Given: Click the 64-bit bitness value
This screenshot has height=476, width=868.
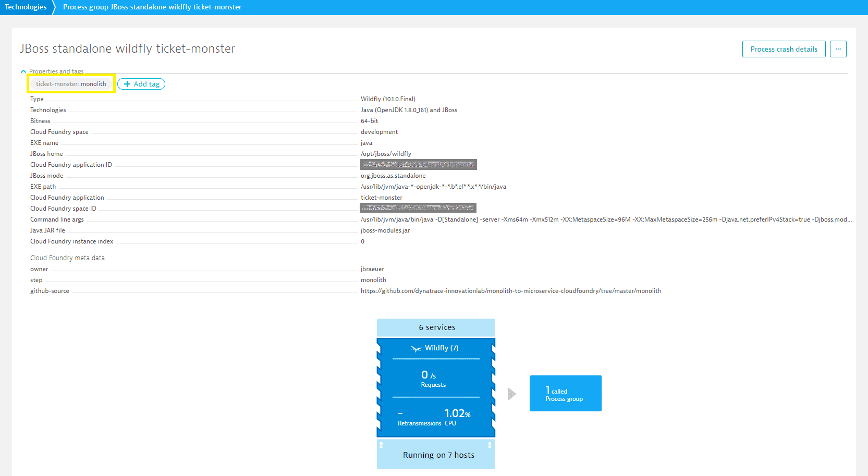Looking at the screenshot, I should (369, 121).
